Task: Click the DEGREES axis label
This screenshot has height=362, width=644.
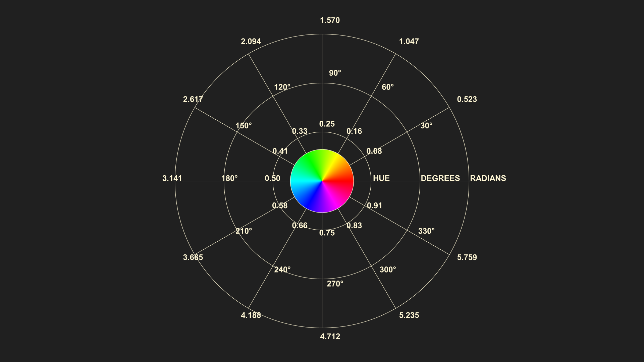Action: pyautogui.click(x=440, y=178)
